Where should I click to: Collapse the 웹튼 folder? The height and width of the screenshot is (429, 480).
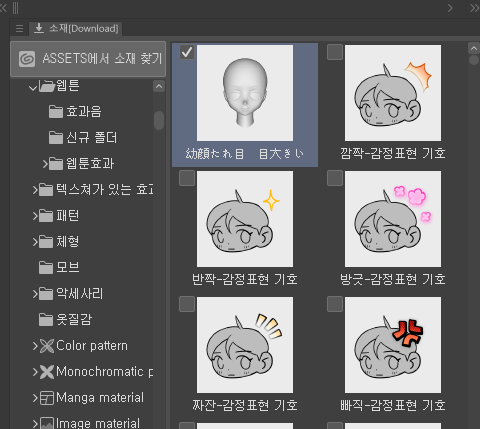[x=33, y=88]
